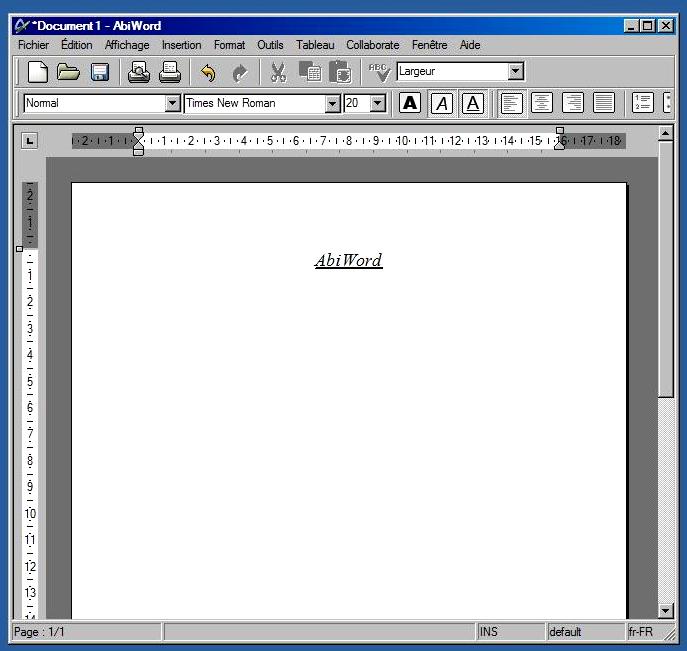Viewport: 687px width, 651px height.
Task: Minimize the AbiWord window
Action: [631, 26]
